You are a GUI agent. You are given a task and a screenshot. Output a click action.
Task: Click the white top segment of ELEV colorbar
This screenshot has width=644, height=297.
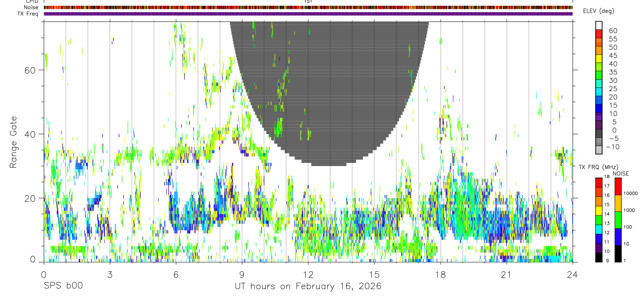(x=599, y=25)
